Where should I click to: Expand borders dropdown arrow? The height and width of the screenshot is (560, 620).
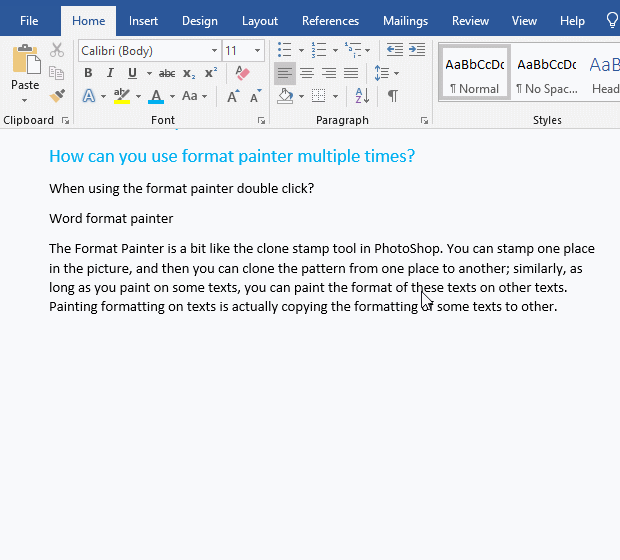(335, 96)
